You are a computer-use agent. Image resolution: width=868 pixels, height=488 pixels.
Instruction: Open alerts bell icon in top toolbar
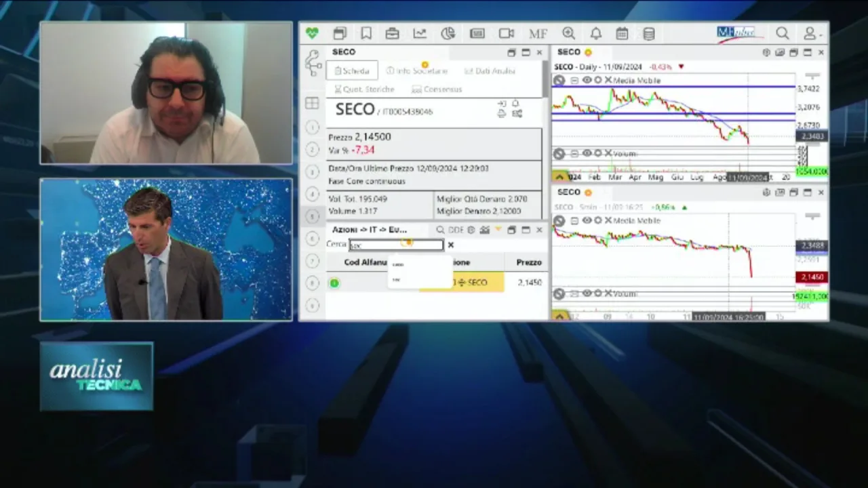(x=595, y=33)
